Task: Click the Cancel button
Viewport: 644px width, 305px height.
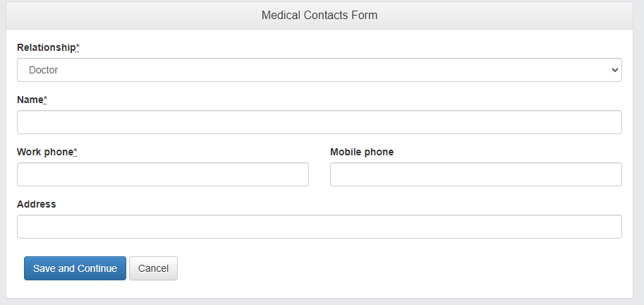Action: coord(153,268)
